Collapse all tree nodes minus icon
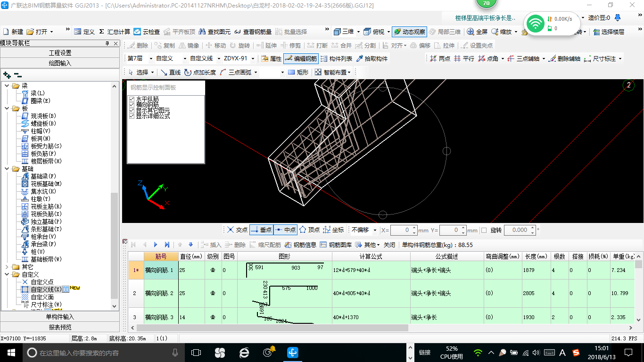644x362 pixels. pyautogui.click(x=18, y=74)
